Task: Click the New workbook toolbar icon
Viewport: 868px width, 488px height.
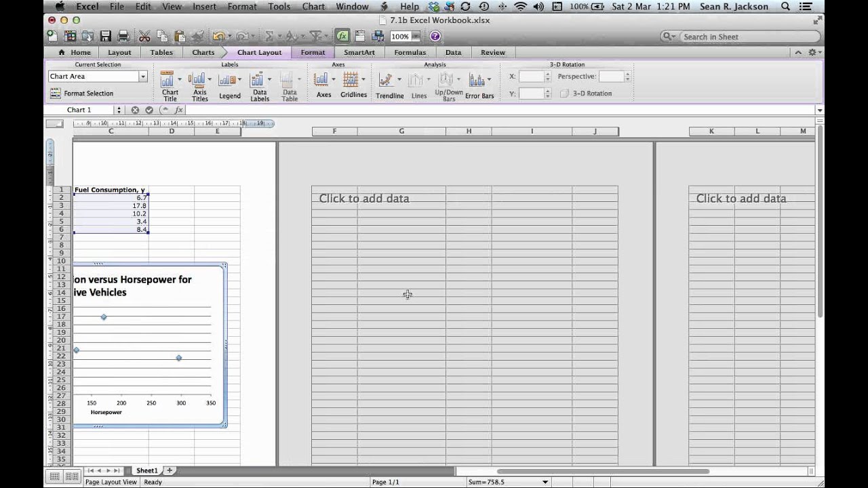Action: (53, 37)
